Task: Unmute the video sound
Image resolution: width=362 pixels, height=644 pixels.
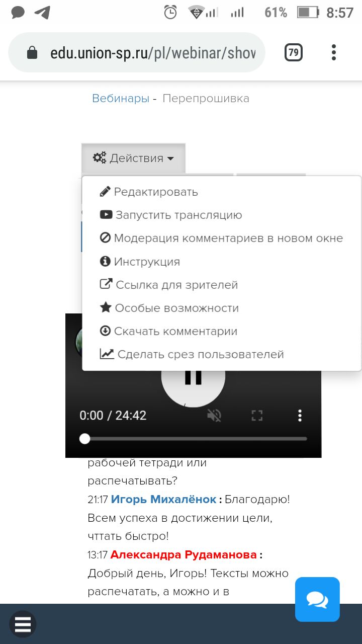Action: point(214,416)
